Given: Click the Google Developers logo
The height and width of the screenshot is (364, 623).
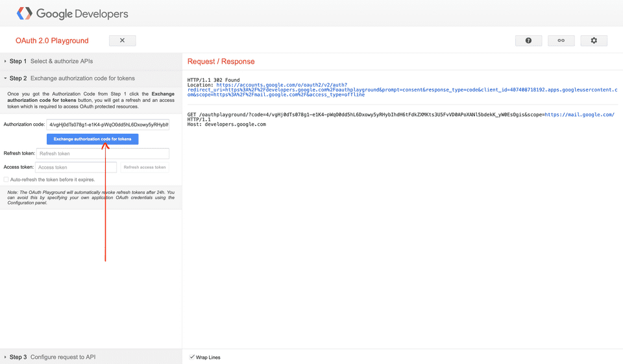Looking at the screenshot, I should tap(72, 14).
